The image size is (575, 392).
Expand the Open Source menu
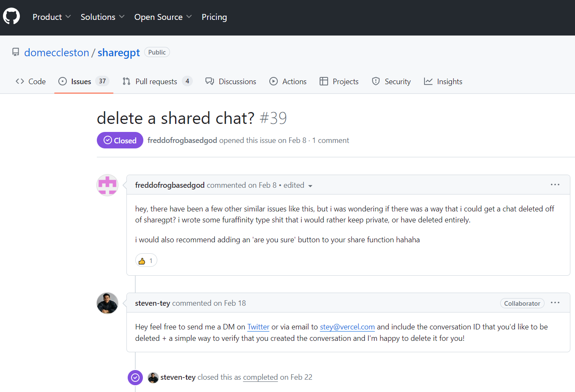163,17
